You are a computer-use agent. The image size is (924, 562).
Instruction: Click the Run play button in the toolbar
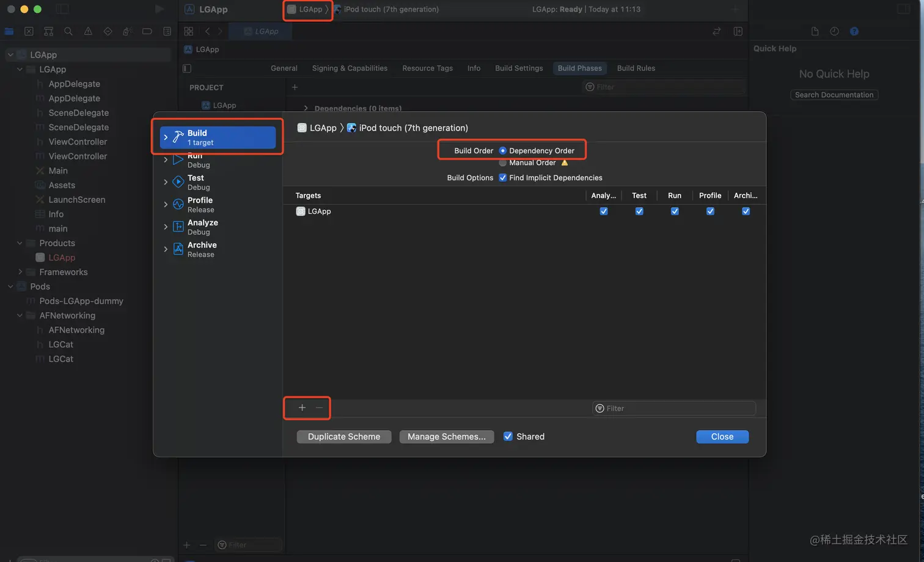[x=159, y=9]
